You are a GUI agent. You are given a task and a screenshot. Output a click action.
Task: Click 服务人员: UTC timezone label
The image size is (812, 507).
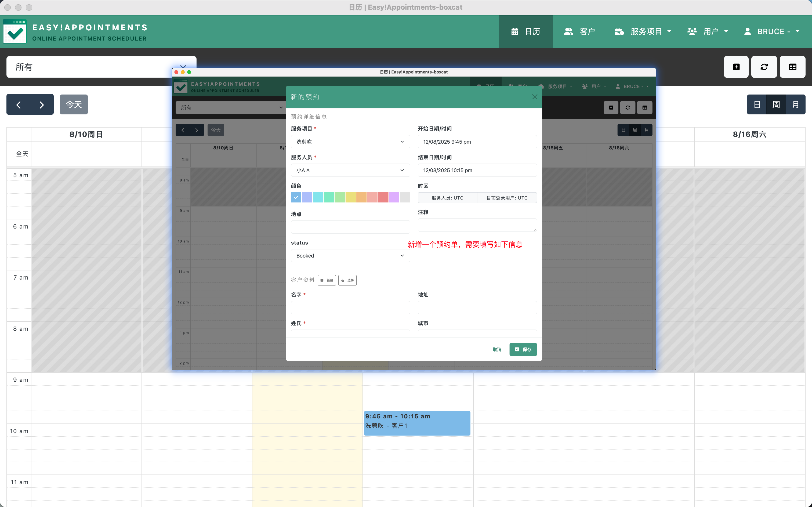point(447,198)
